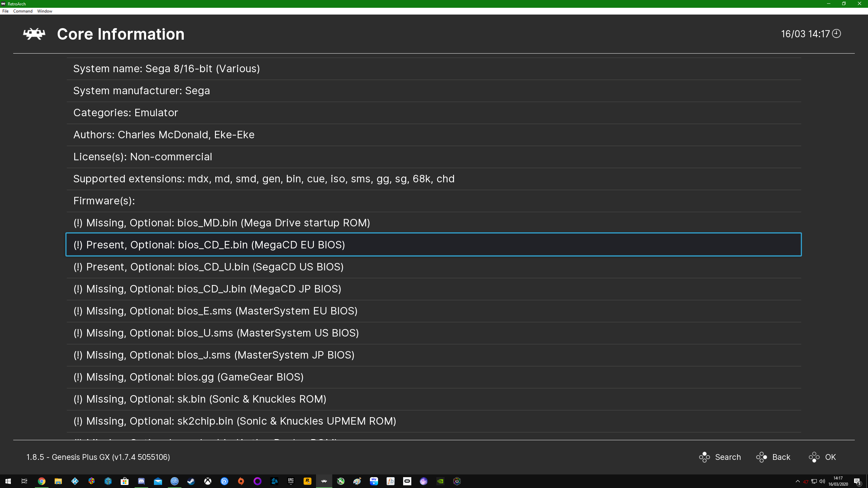Open Rockstar Games Launcher from the taskbar
Image resolution: width=868 pixels, height=488 pixels.
pyautogui.click(x=308, y=481)
